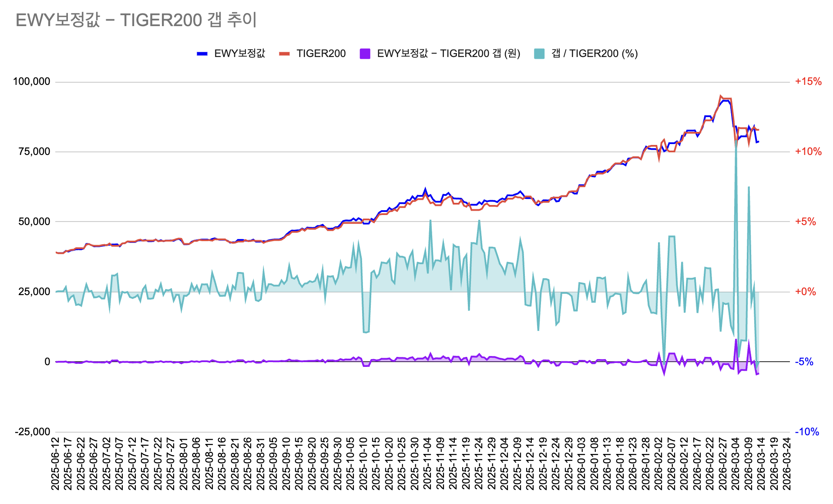The height and width of the screenshot is (504, 833).
Task: Click the '-10%' right axis label
Action: point(807,432)
